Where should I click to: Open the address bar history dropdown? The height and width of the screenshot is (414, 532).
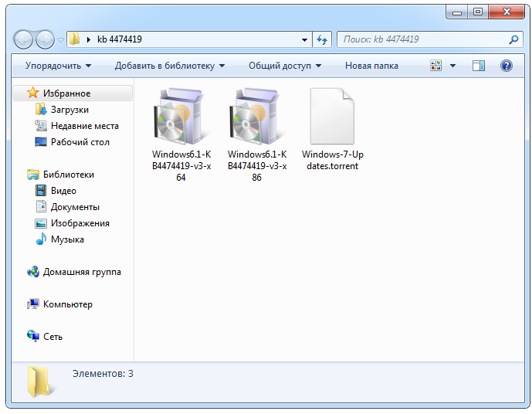(x=304, y=39)
